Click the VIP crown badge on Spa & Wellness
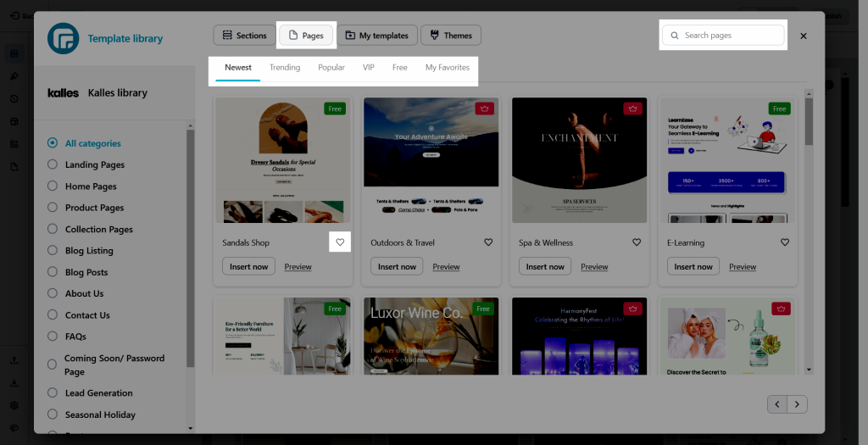 [632, 108]
